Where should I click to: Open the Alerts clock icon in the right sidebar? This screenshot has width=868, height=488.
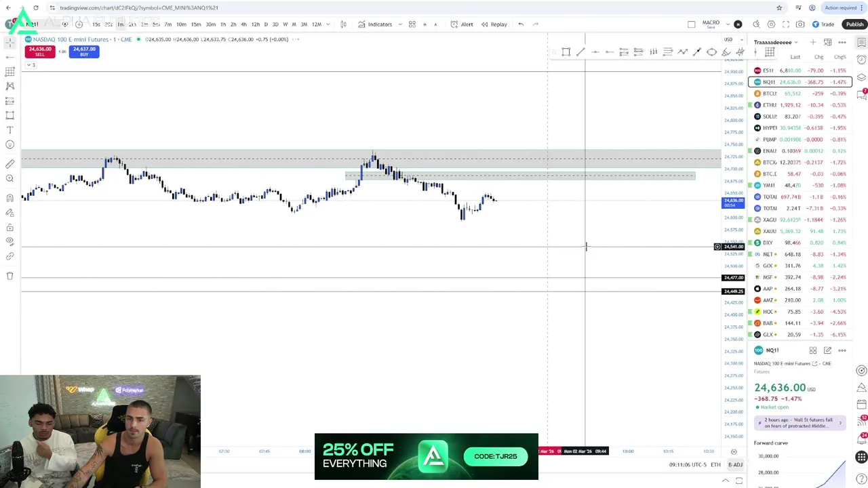(861, 60)
